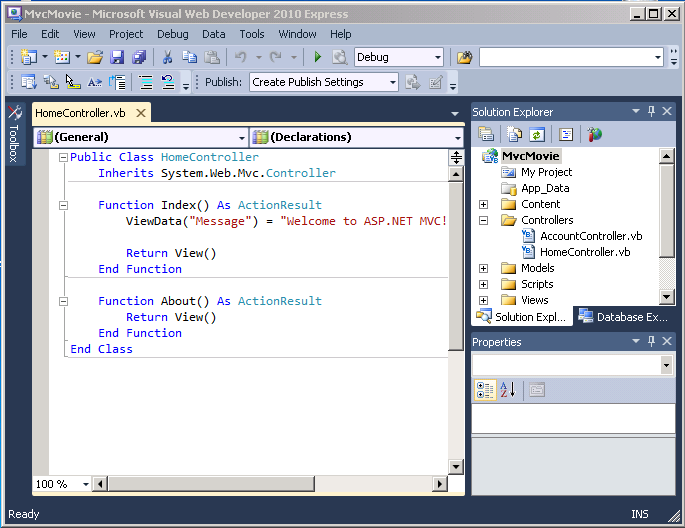Open the 100 % zoom level dropdown
Screen dimensions: 685x528
tap(85, 484)
